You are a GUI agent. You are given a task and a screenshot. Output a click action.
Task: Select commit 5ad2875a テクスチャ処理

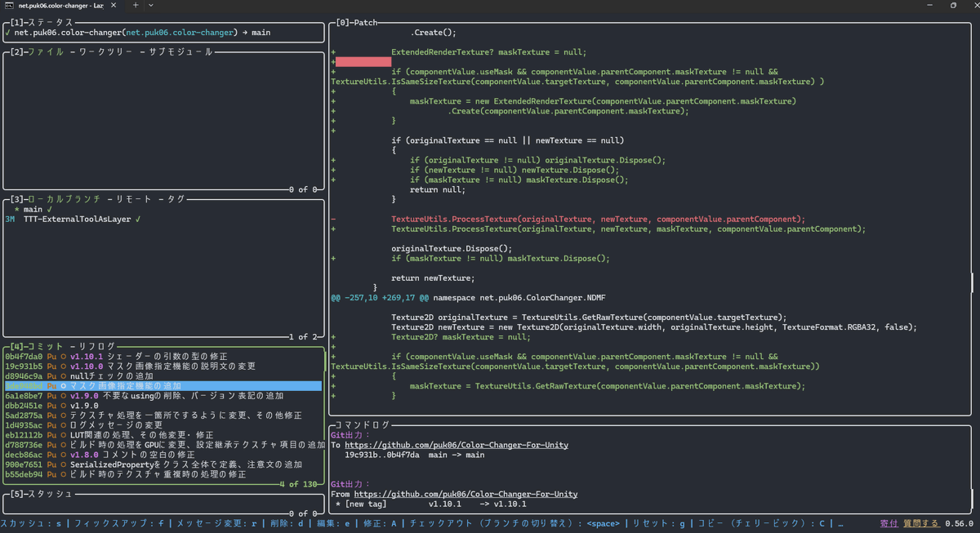point(163,415)
